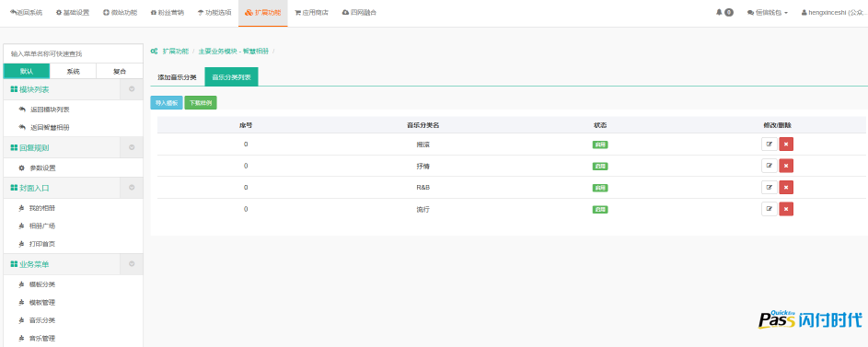
Task: Collapse the 回复规则 section arrow
Action: point(132,147)
